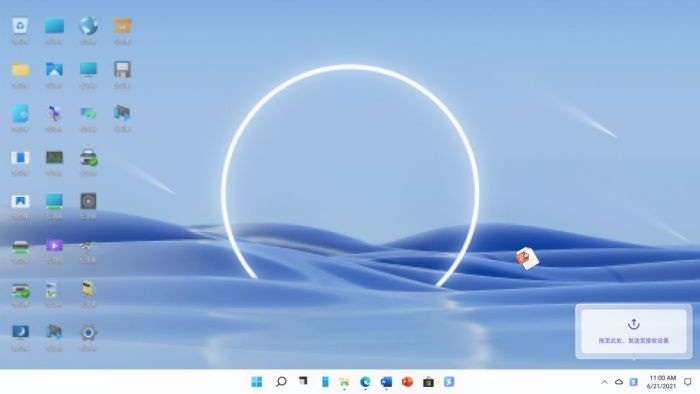700x394 pixels.
Task: Expand hidden system tray icons chevron
Action: [x=604, y=382]
